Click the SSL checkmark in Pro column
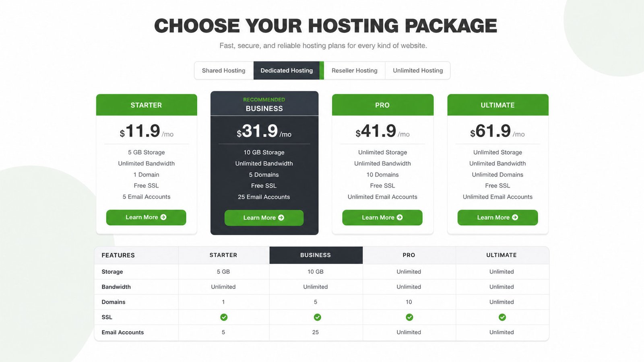This screenshot has height=362, width=644. point(409,317)
